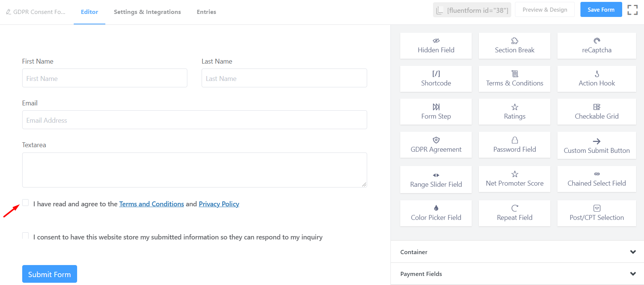This screenshot has height=285, width=644.
Task: Add a Terms & Conditions field
Action: click(514, 79)
